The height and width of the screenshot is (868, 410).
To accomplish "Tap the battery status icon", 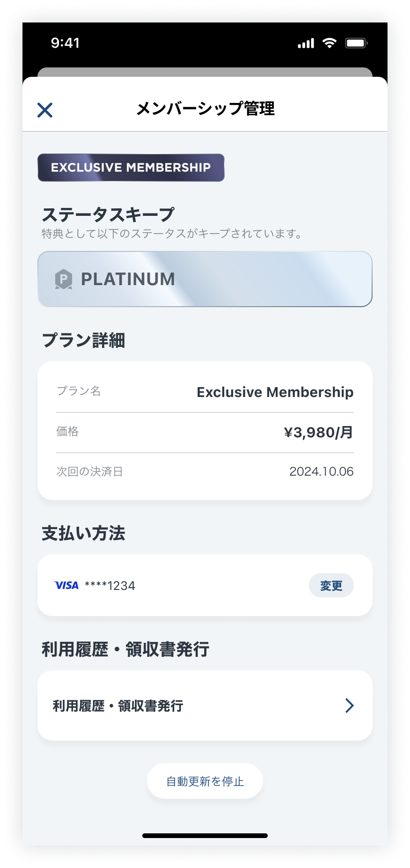I will (357, 43).
